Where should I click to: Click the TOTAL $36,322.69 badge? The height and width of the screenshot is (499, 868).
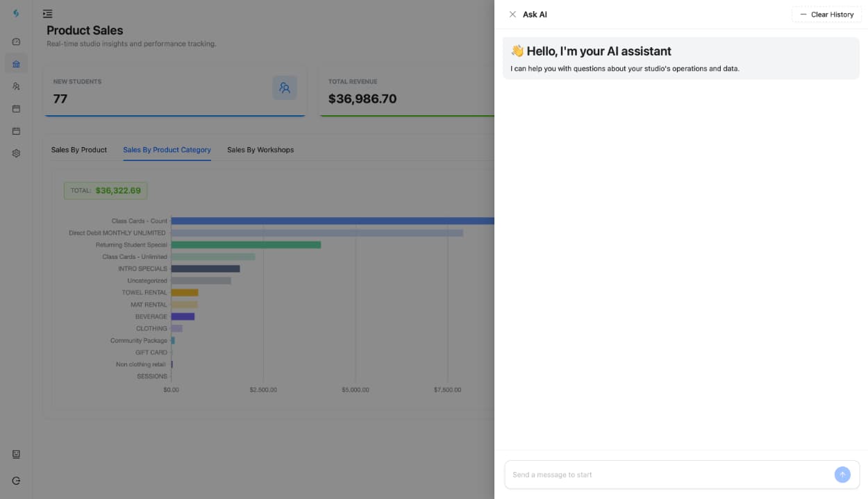[105, 190]
